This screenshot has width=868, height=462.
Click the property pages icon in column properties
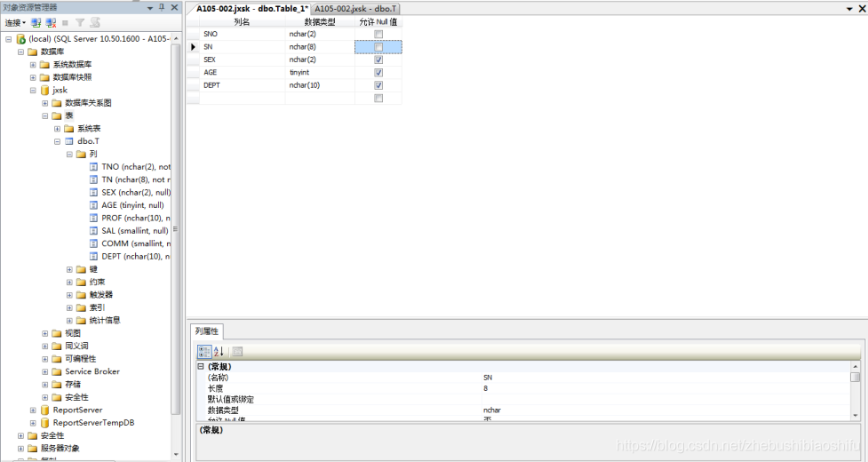tap(237, 351)
